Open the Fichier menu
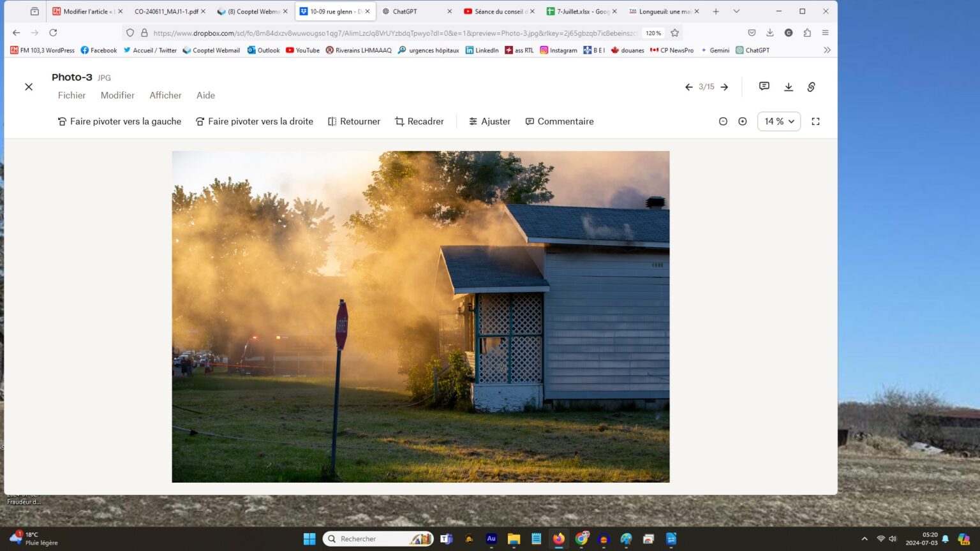980x551 pixels. coord(71,95)
